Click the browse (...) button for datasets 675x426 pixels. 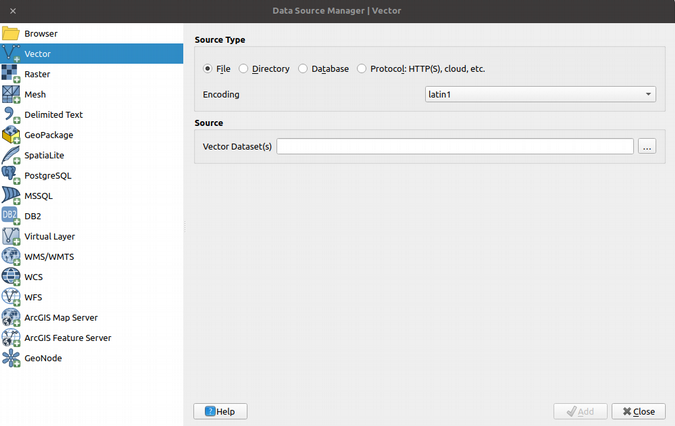648,146
